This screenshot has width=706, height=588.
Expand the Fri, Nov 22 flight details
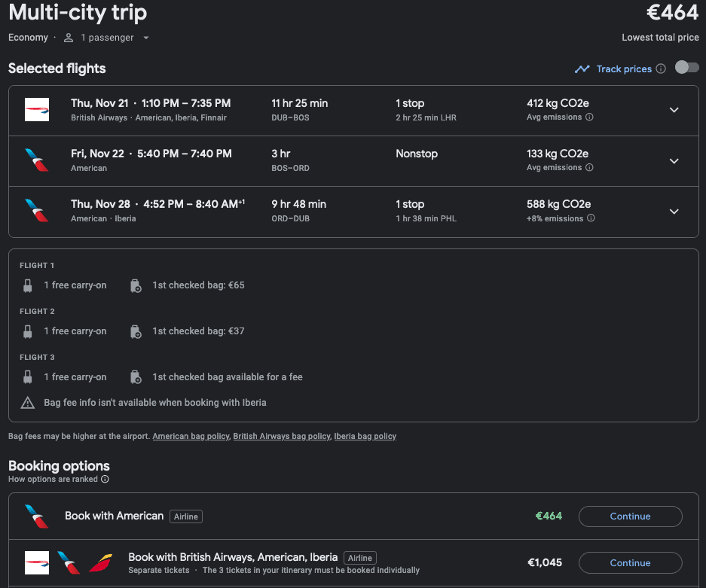[674, 160]
